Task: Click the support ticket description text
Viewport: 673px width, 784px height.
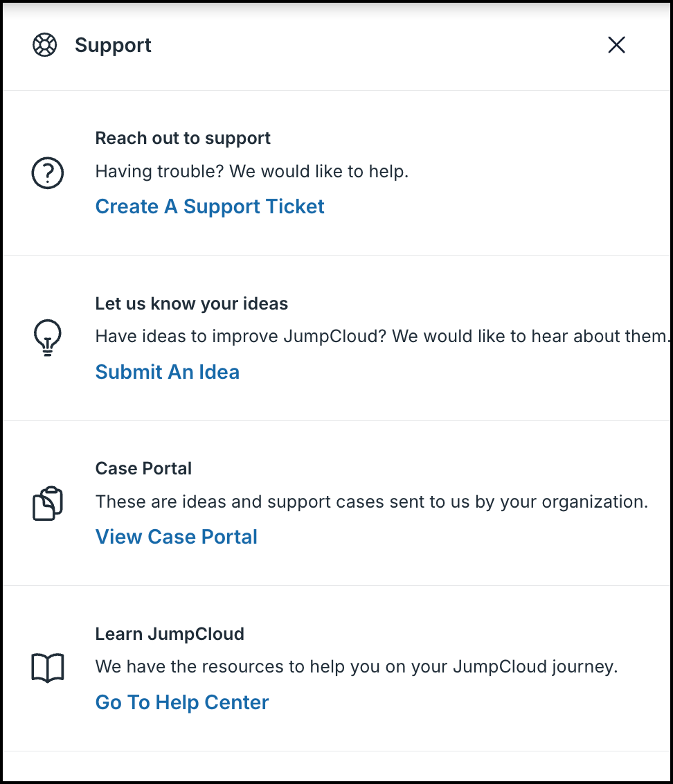Action: click(252, 171)
